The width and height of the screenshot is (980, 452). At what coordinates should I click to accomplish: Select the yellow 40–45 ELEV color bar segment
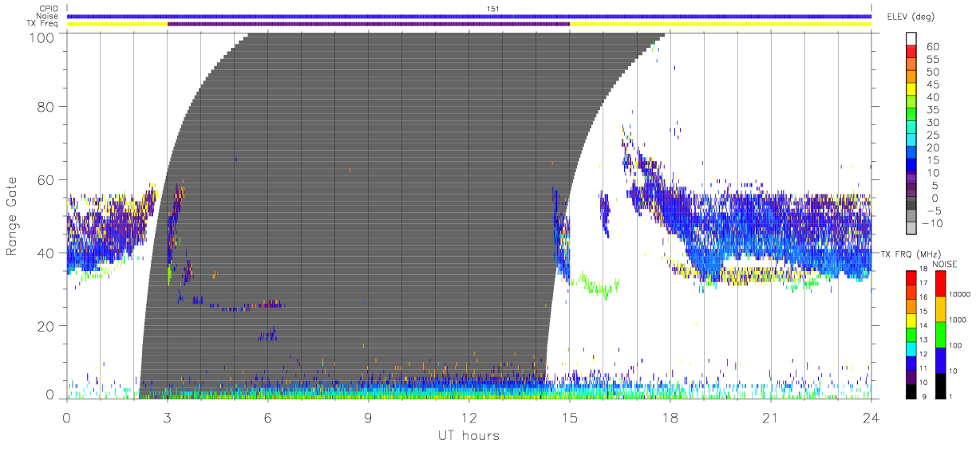912,89
